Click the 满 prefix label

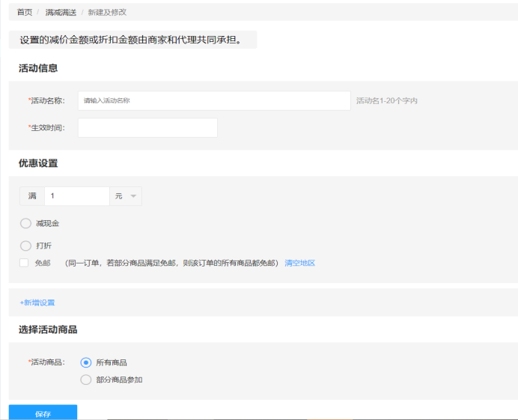[32, 196]
